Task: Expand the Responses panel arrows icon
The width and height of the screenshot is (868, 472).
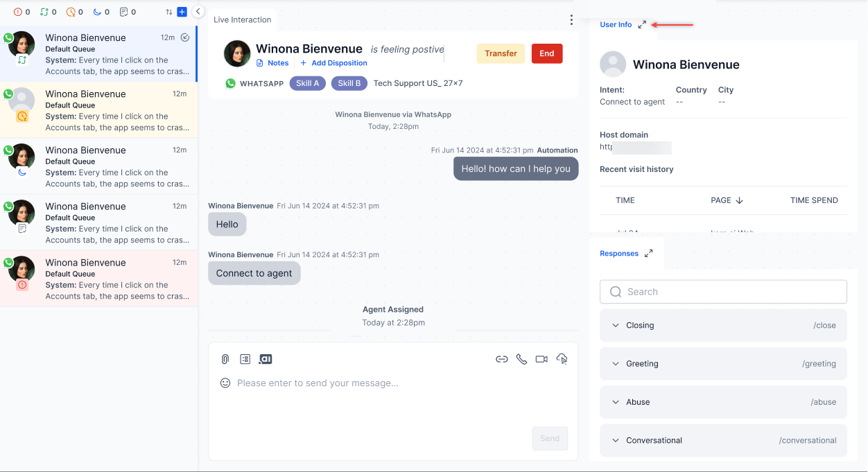Action: (648, 254)
